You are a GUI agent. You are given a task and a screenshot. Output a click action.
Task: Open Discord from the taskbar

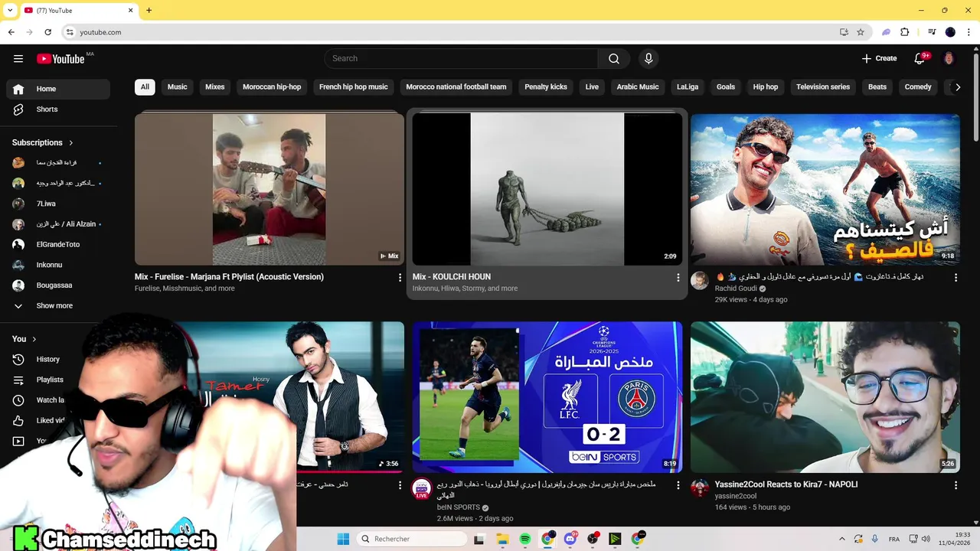pyautogui.click(x=570, y=539)
